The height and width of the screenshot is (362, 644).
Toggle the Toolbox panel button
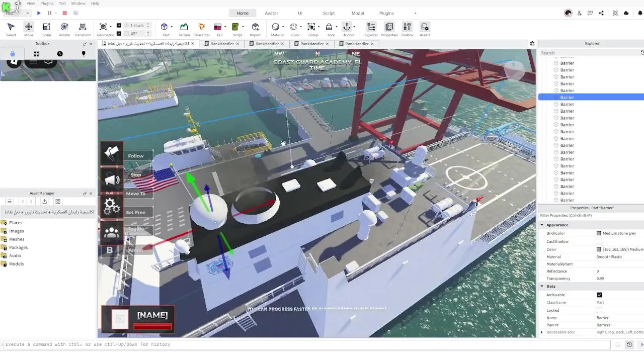[407, 30]
